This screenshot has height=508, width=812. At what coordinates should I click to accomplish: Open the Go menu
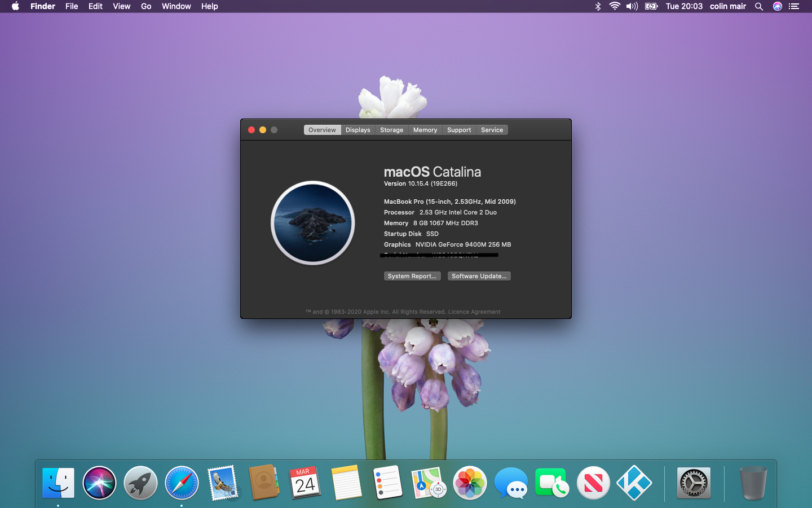coord(146,6)
